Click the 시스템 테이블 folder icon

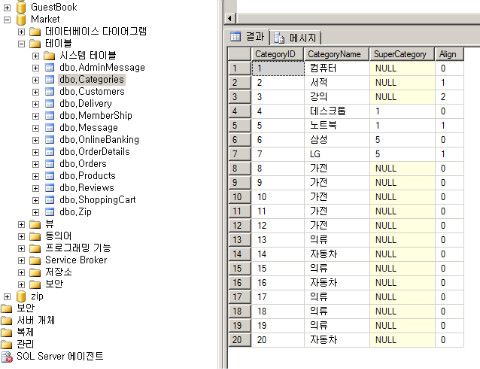coord(49,55)
